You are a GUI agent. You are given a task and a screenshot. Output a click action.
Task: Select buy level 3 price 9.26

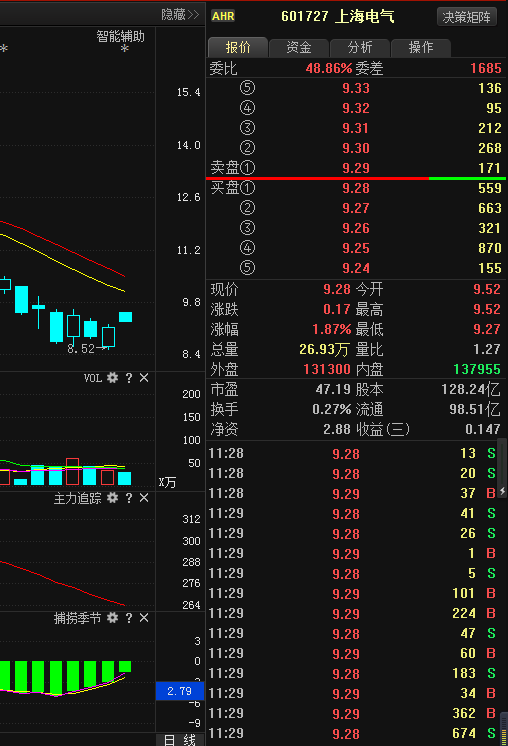356,228
